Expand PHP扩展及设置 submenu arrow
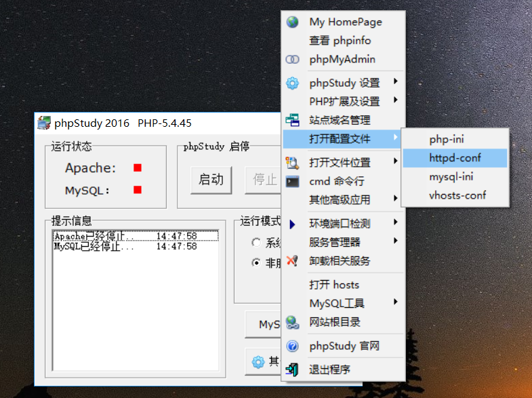 pos(396,100)
